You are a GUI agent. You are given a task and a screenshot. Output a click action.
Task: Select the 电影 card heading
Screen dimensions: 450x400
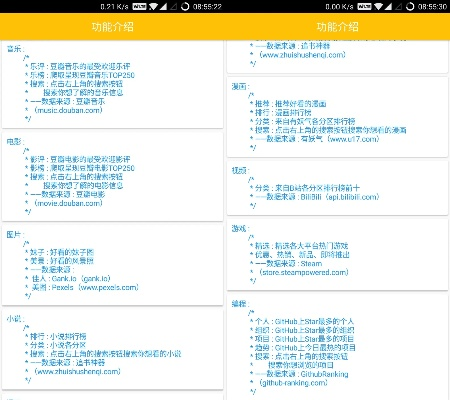pyautogui.click(x=15, y=142)
